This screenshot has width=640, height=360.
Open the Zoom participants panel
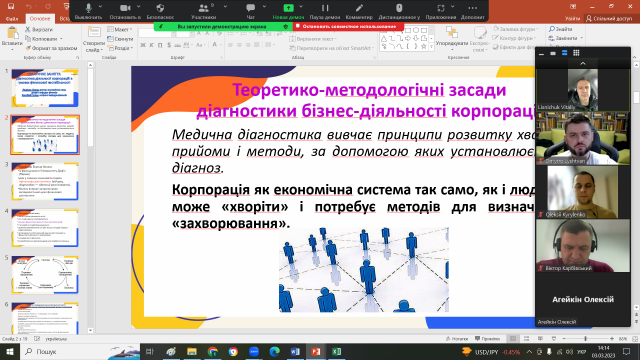pyautogui.click(x=203, y=8)
